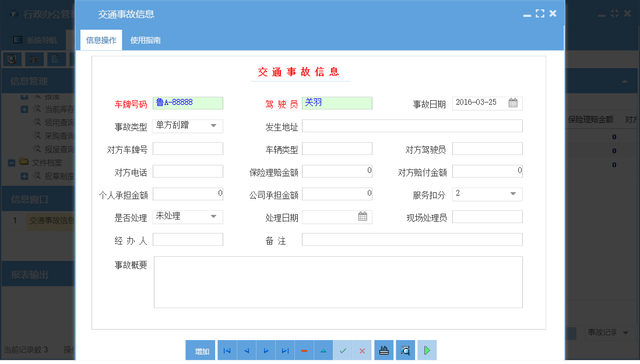The image size is (640, 364).
Task: Switch to the 使用指南 tab
Action: [x=145, y=40]
